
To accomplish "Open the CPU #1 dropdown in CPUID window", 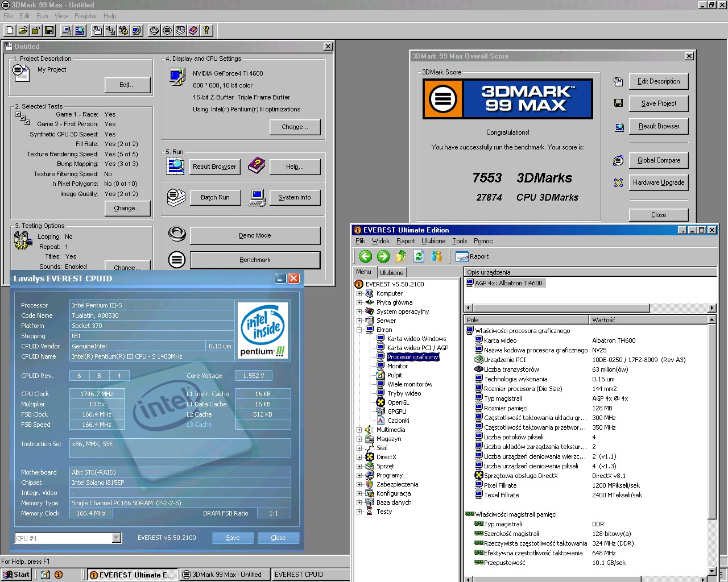I will point(117,538).
